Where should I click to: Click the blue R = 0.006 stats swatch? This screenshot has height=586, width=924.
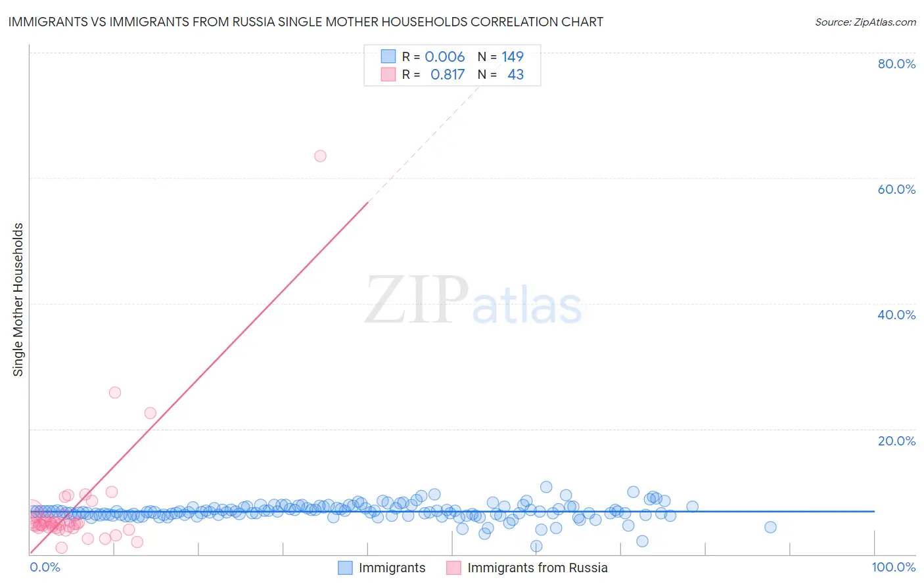pyautogui.click(x=388, y=56)
